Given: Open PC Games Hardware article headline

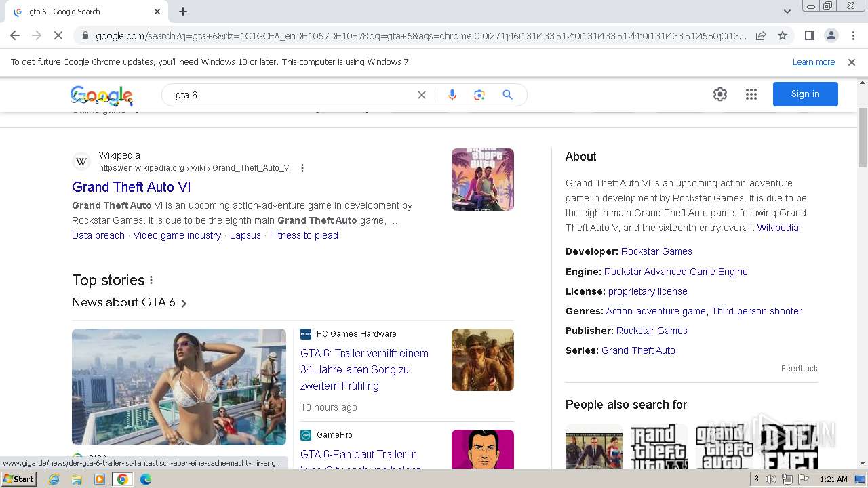Looking at the screenshot, I should pos(364,369).
